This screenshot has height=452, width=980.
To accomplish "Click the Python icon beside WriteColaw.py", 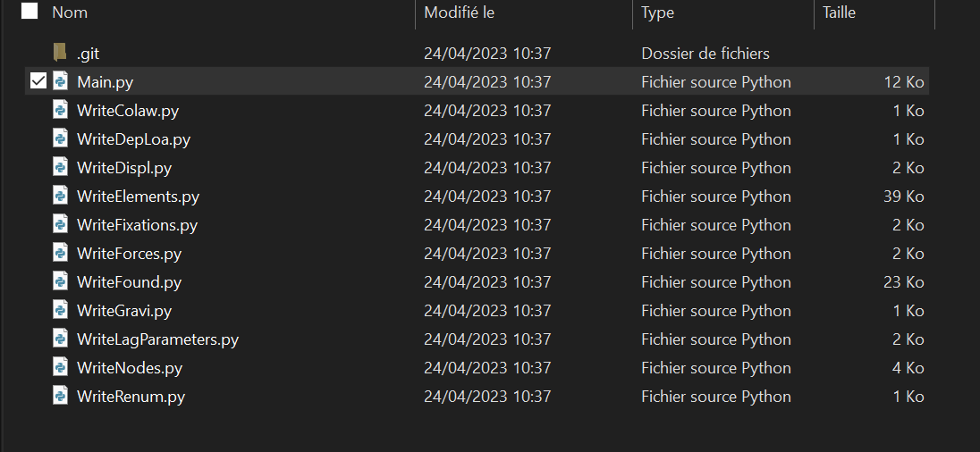I will point(60,110).
